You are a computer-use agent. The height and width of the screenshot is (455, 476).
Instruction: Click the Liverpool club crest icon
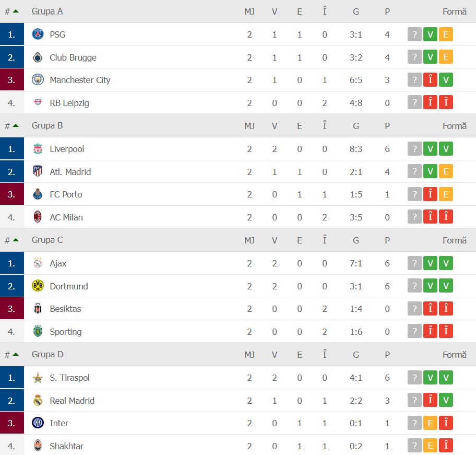pos(38,149)
